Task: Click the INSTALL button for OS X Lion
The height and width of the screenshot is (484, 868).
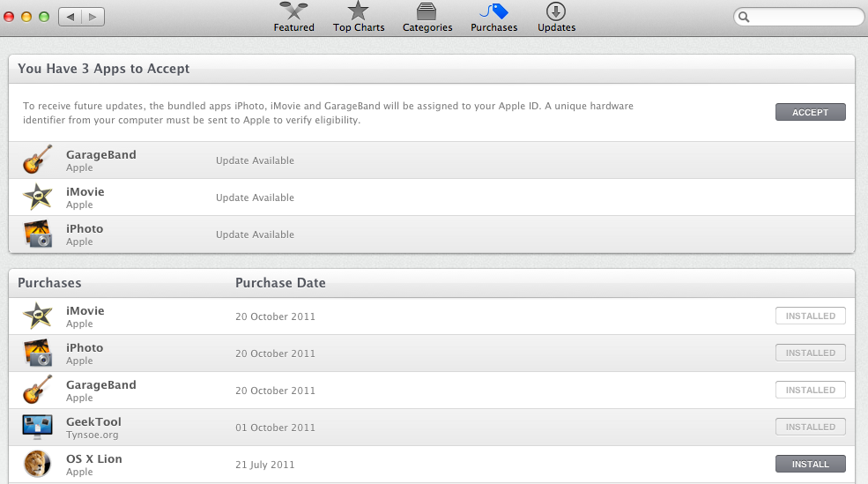Action: pyautogui.click(x=811, y=464)
